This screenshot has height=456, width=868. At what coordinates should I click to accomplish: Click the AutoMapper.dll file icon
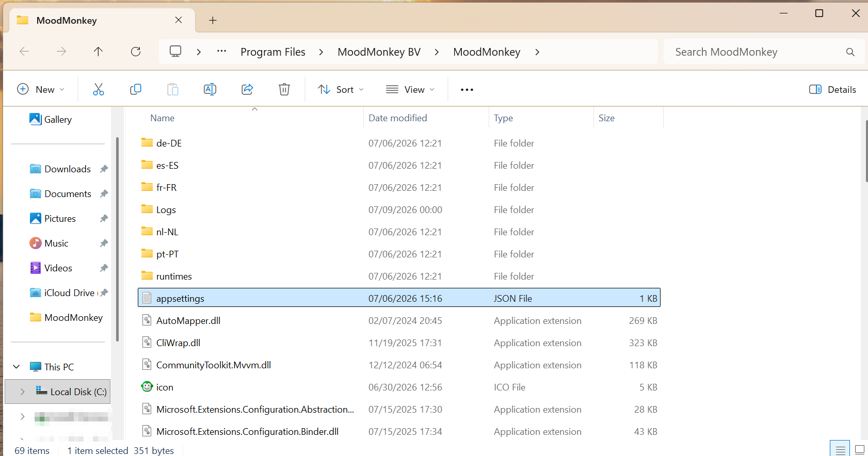click(147, 320)
